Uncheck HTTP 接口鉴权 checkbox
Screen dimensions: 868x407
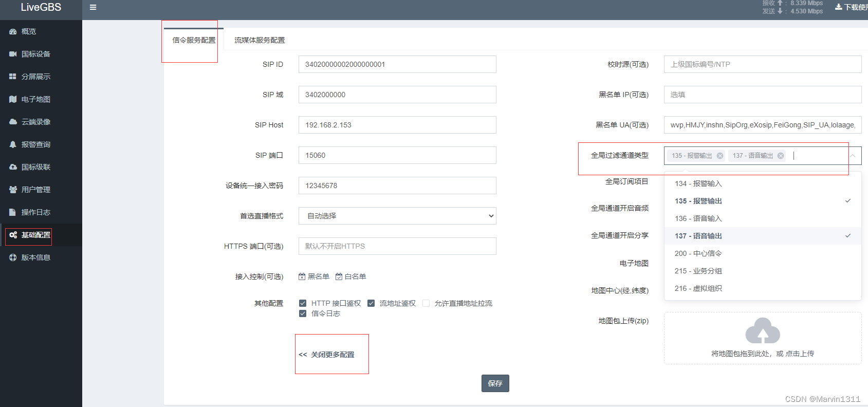(303, 303)
